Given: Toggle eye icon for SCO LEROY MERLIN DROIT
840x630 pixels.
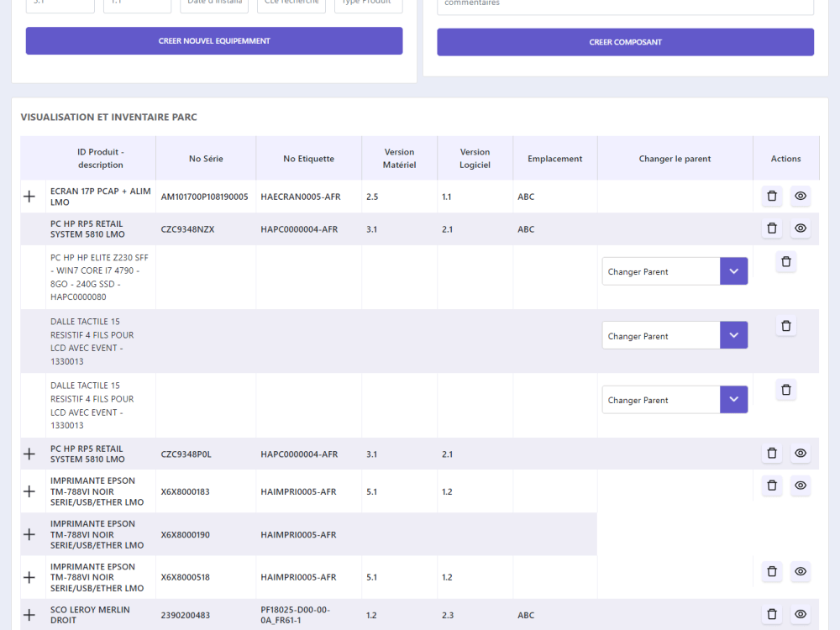Looking at the screenshot, I should [800, 614].
